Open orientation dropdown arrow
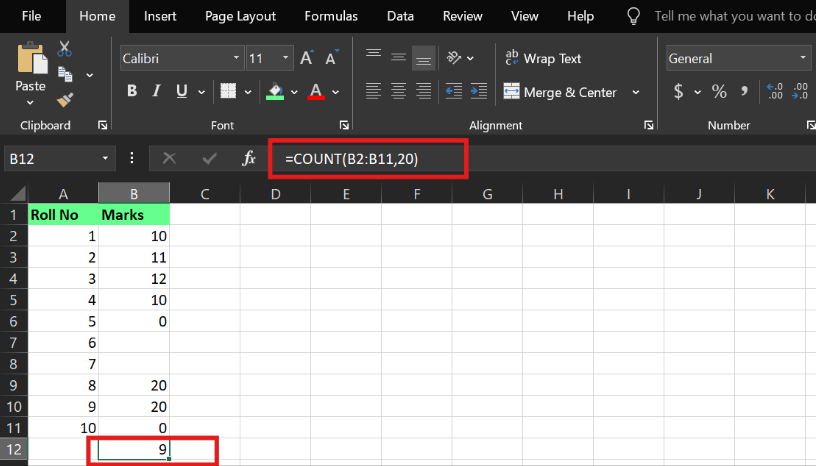Image resolution: width=816 pixels, height=466 pixels. click(x=470, y=58)
